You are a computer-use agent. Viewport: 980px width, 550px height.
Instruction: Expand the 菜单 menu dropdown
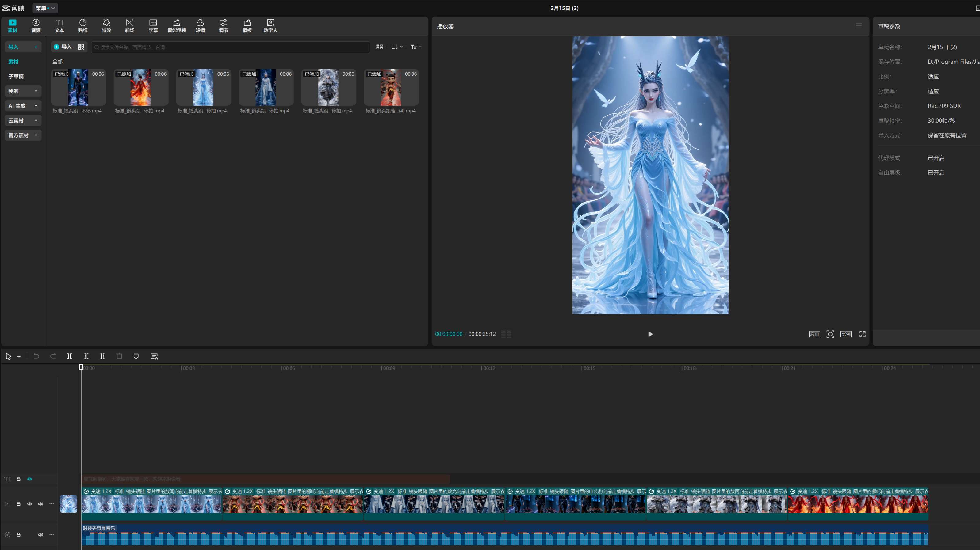click(x=45, y=8)
